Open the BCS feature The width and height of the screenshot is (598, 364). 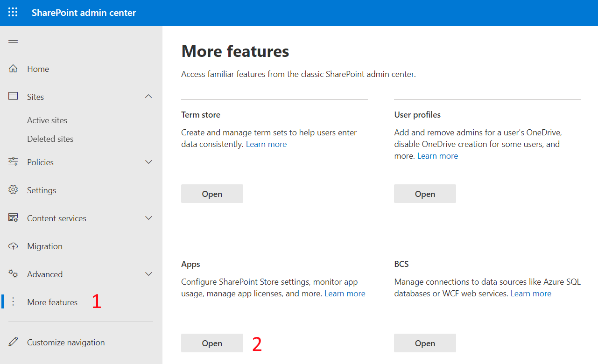pos(425,343)
